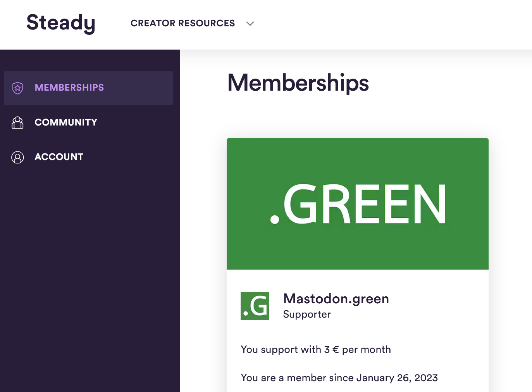Click the small .G Mastodon.green logo
The width and height of the screenshot is (532, 392).
tap(255, 306)
